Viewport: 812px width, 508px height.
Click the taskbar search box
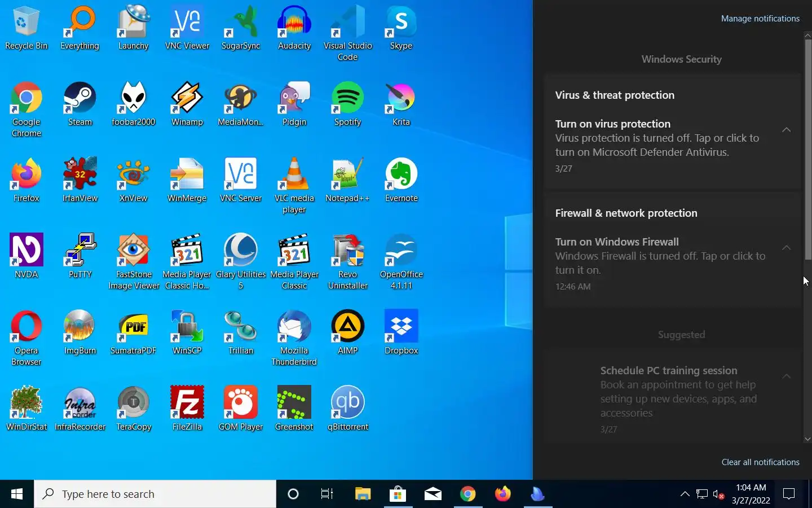pos(155,494)
